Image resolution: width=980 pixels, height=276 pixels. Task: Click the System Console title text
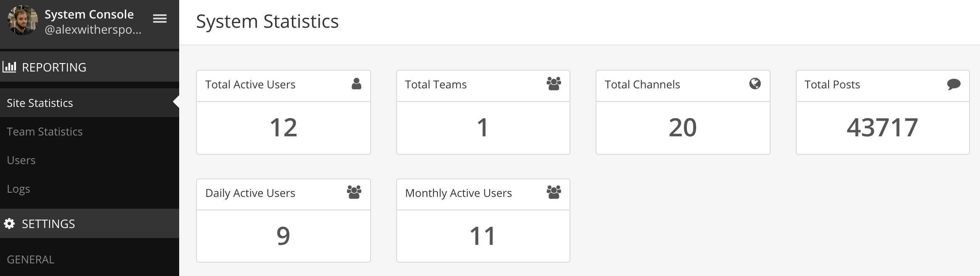coord(89,14)
